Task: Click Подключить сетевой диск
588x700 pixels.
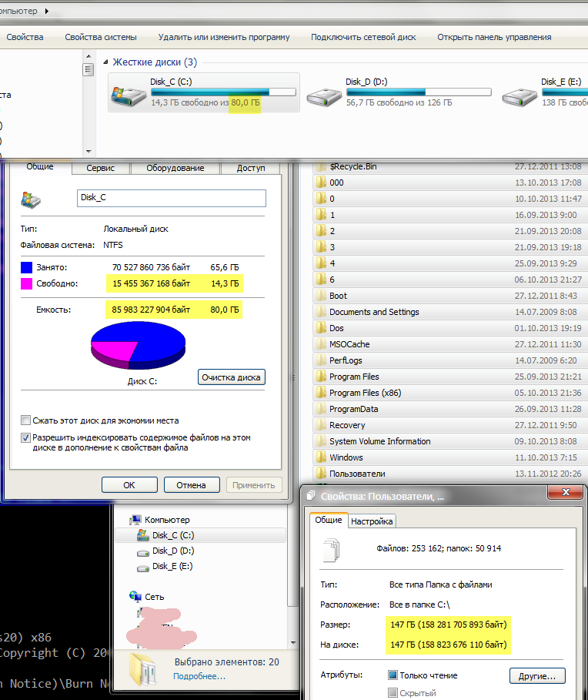Action: click(x=363, y=37)
